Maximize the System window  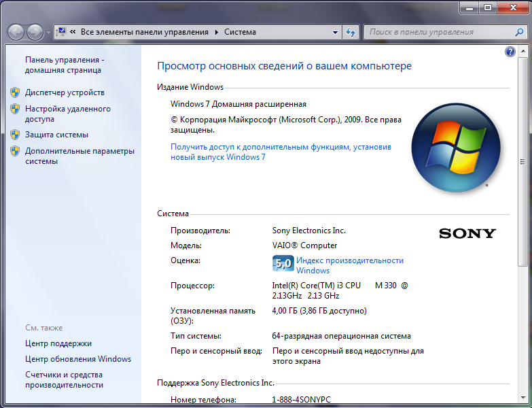[x=488, y=7]
